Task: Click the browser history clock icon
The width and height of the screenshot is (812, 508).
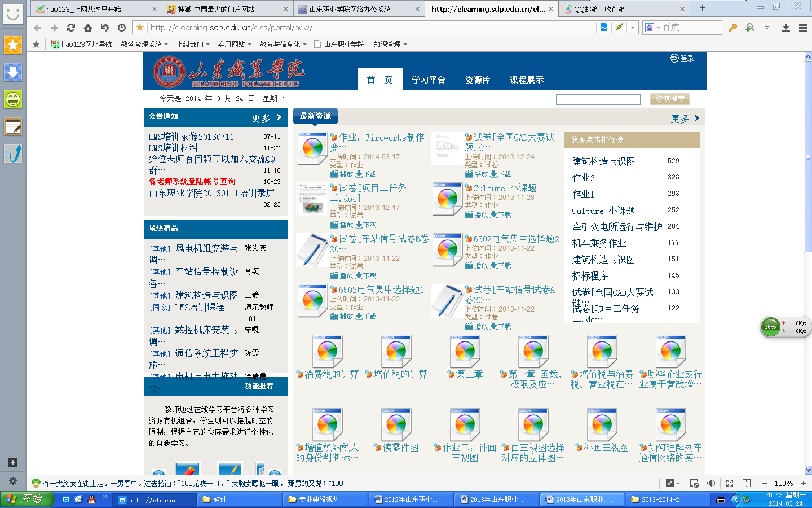Action: pos(122,28)
